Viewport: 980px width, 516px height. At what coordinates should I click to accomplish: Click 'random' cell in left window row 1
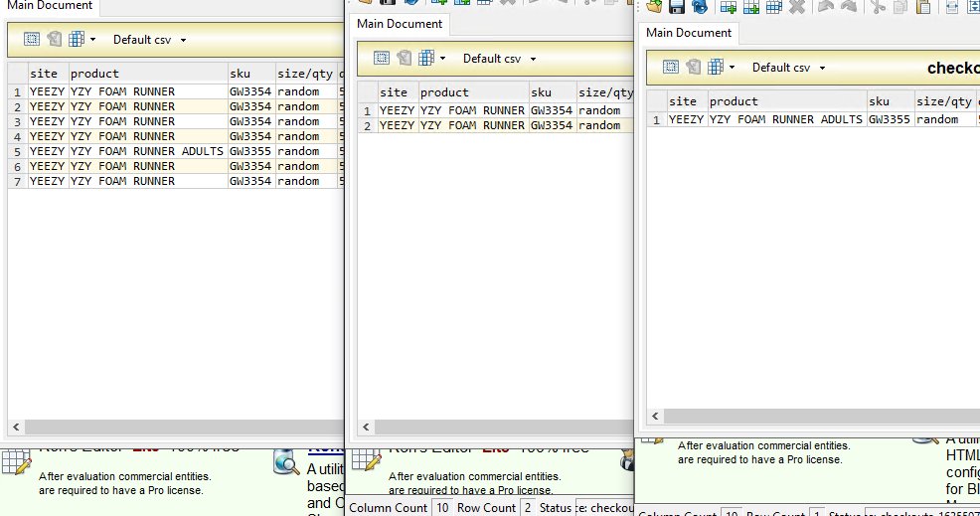(305, 91)
